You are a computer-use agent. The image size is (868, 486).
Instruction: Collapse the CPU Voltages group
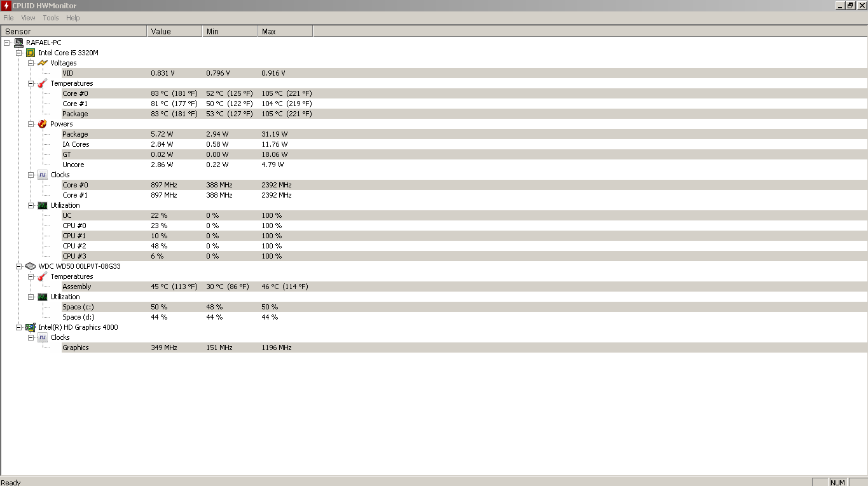tap(31, 63)
